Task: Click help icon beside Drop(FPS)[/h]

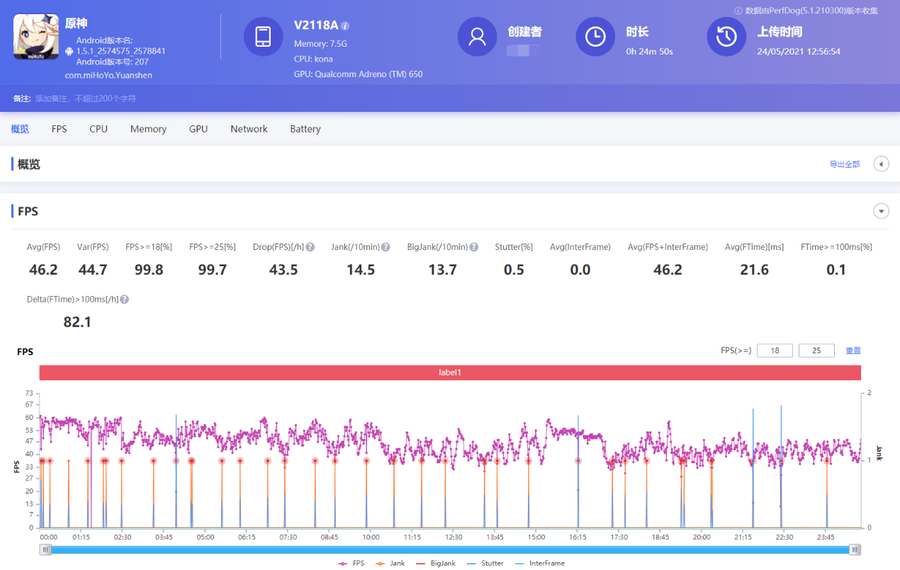Action: point(310,247)
